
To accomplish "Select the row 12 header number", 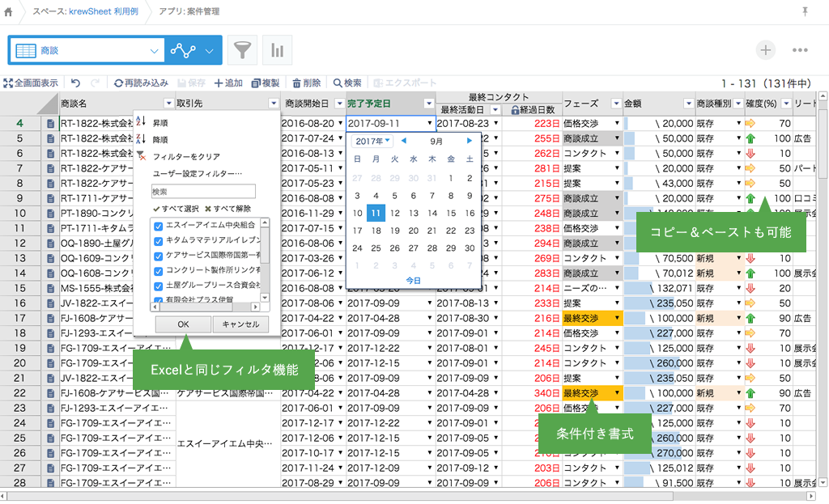I will click(x=19, y=244).
